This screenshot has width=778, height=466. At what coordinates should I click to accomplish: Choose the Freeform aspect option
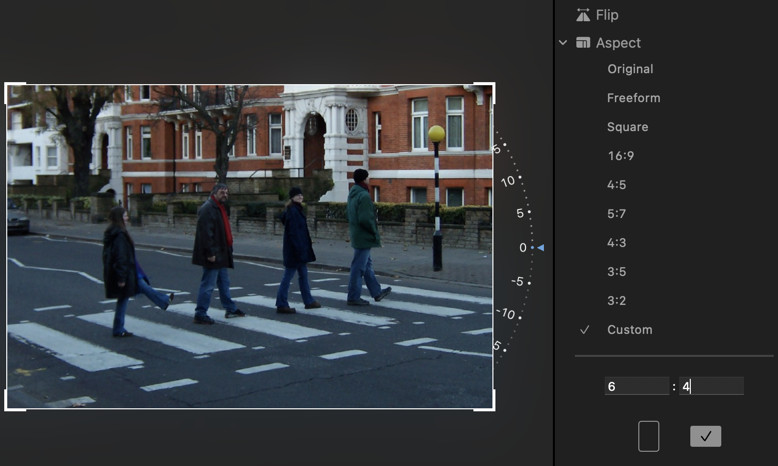[x=633, y=98]
